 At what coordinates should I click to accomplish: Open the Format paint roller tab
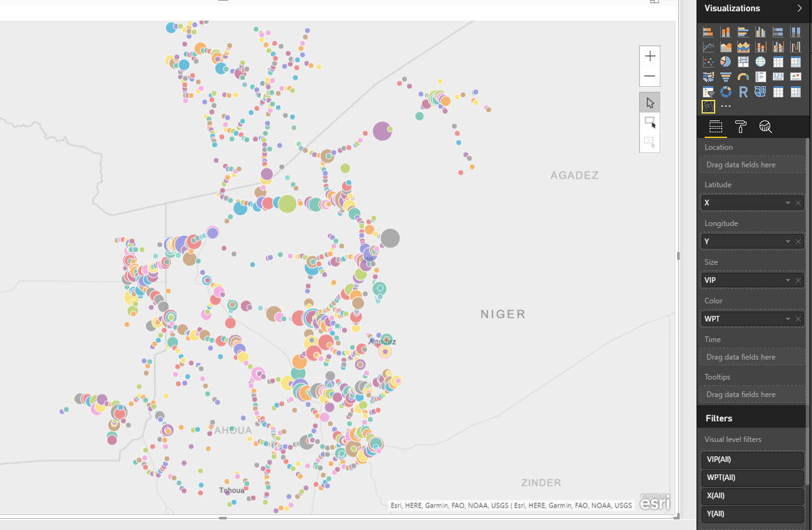click(741, 127)
